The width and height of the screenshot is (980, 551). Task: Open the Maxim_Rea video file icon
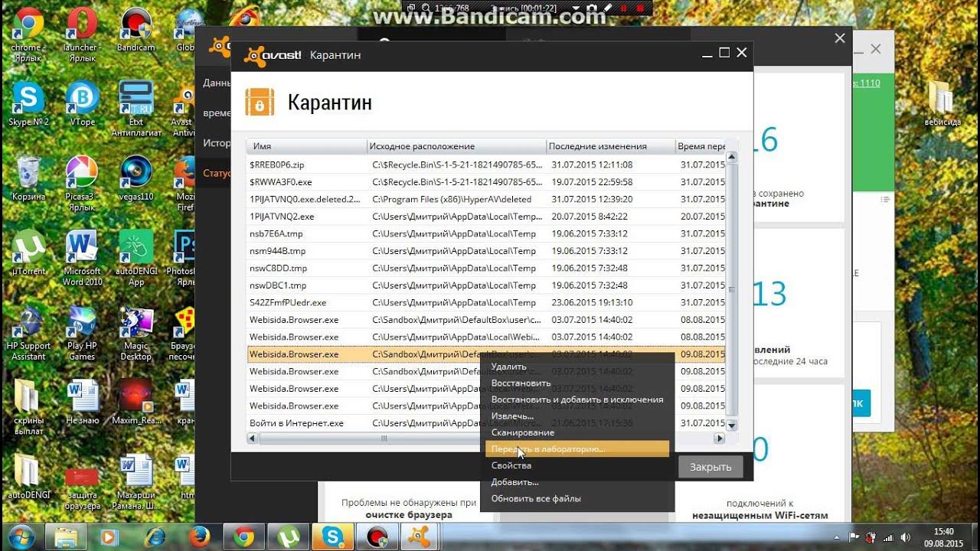(136, 402)
